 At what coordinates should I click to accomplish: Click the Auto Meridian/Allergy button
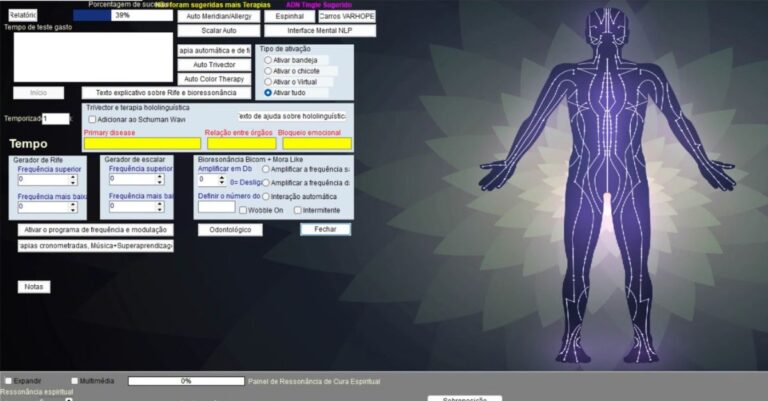click(x=218, y=16)
